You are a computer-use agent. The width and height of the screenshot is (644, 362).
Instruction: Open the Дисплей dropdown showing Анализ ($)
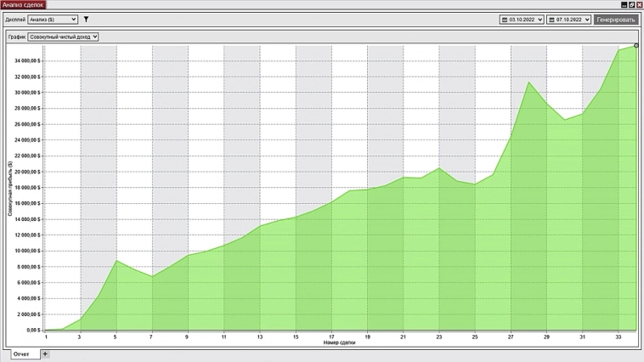tap(52, 19)
